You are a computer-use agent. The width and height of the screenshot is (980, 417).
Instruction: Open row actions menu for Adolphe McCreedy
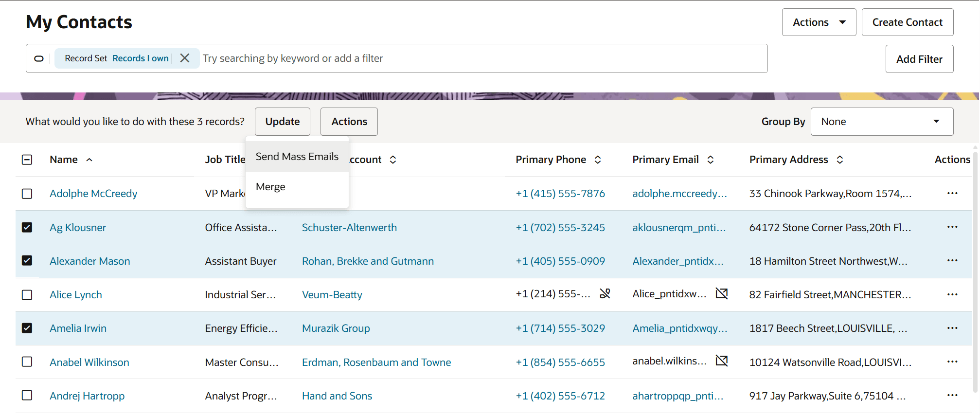(952, 193)
